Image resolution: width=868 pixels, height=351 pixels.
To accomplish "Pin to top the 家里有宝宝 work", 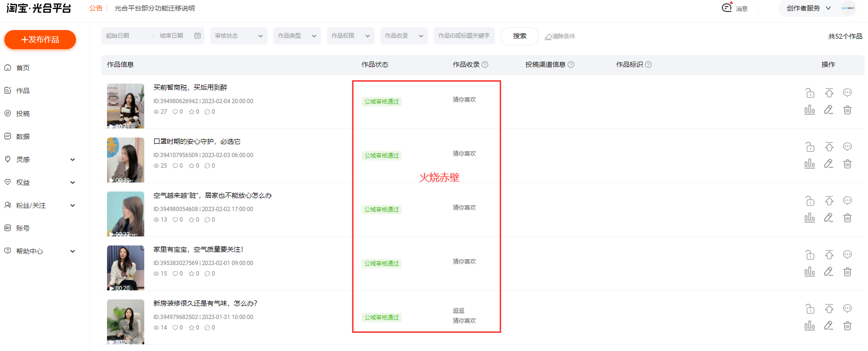I will tap(829, 255).
